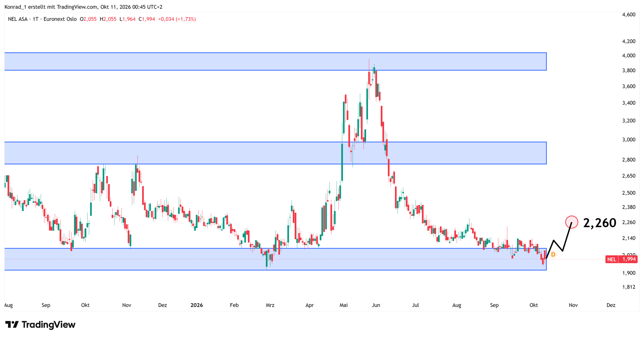Click the Mrz label on time axis
This screenshot has height=338, width=644.
coord(270,305)
